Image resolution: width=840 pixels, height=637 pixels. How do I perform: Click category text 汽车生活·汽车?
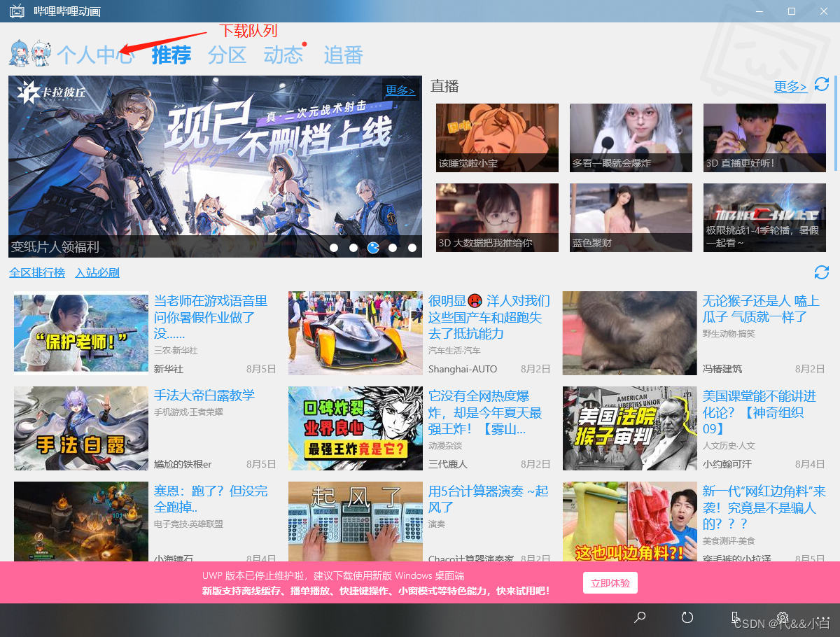(x=454, y=350)
